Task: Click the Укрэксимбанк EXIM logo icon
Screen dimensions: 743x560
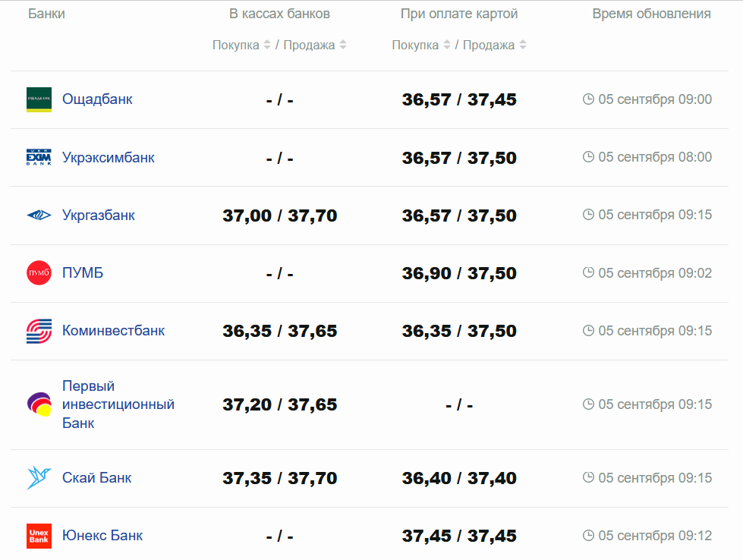Action: tap(39, 157)
